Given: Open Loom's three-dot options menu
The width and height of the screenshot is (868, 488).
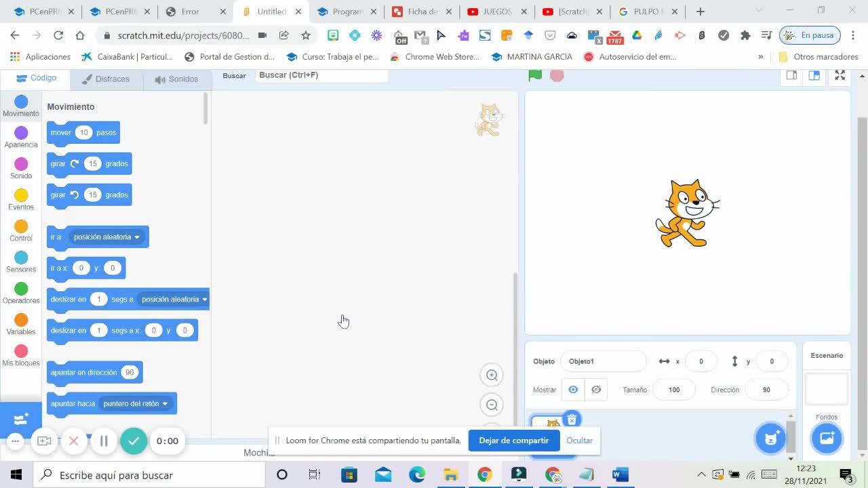Looking at the screenshot, I should (15, 441).
